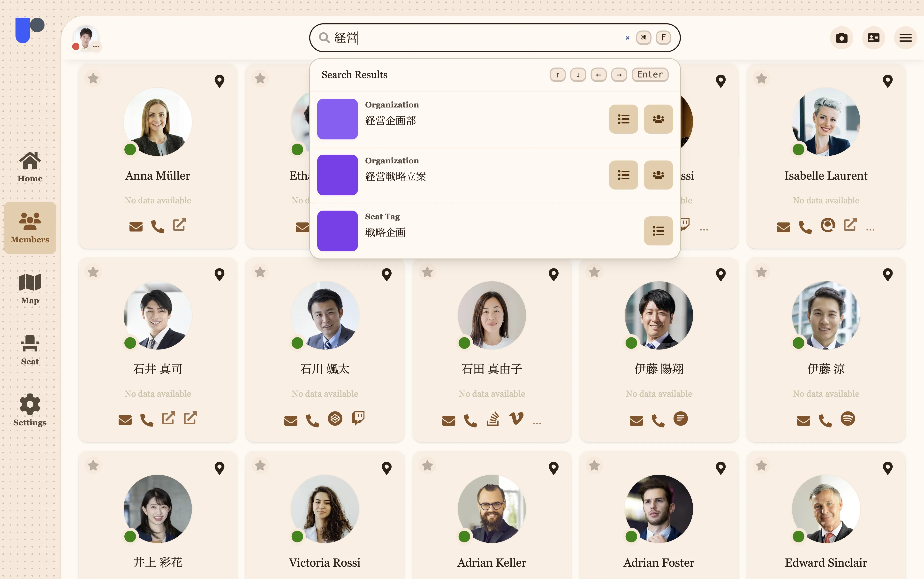Expand more links for 石田 真由子

(x=537, y=423)
